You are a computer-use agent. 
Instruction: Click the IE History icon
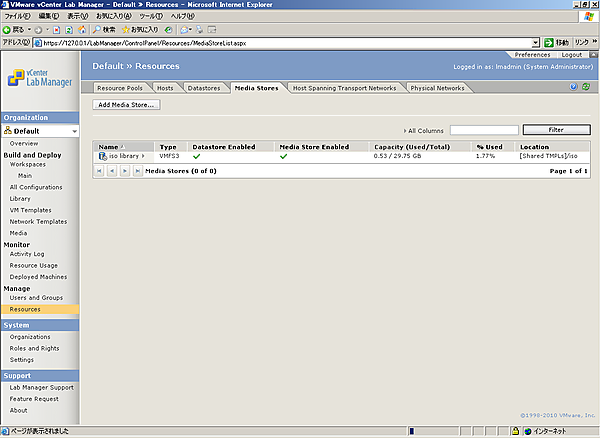(168, 30)
